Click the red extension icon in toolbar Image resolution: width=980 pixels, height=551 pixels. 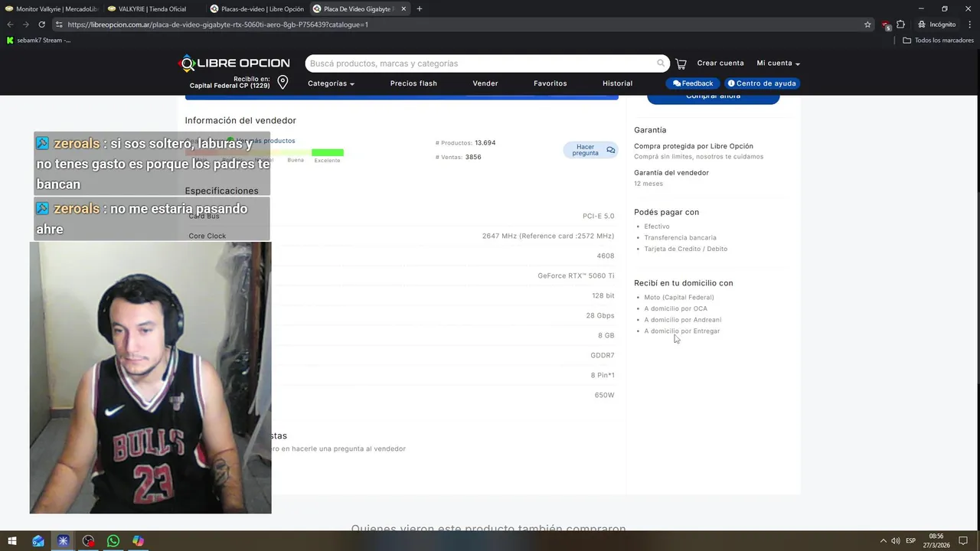click(886, 24)
